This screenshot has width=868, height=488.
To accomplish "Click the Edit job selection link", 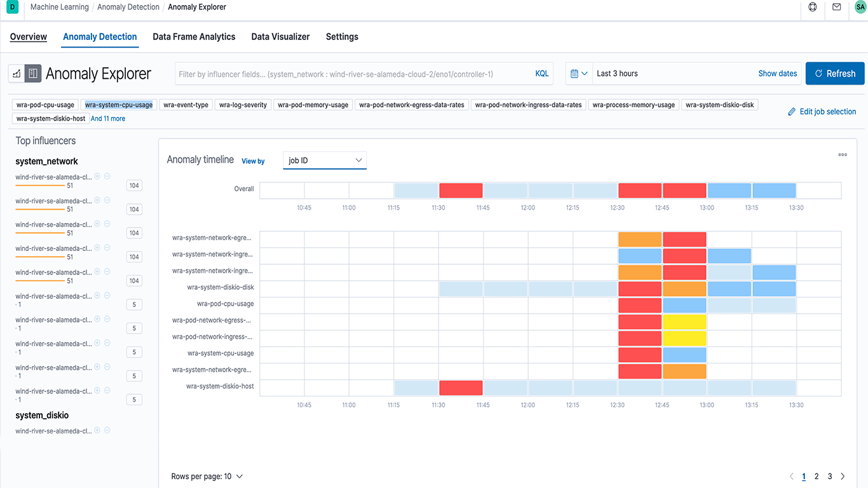I will coord(822,112).
